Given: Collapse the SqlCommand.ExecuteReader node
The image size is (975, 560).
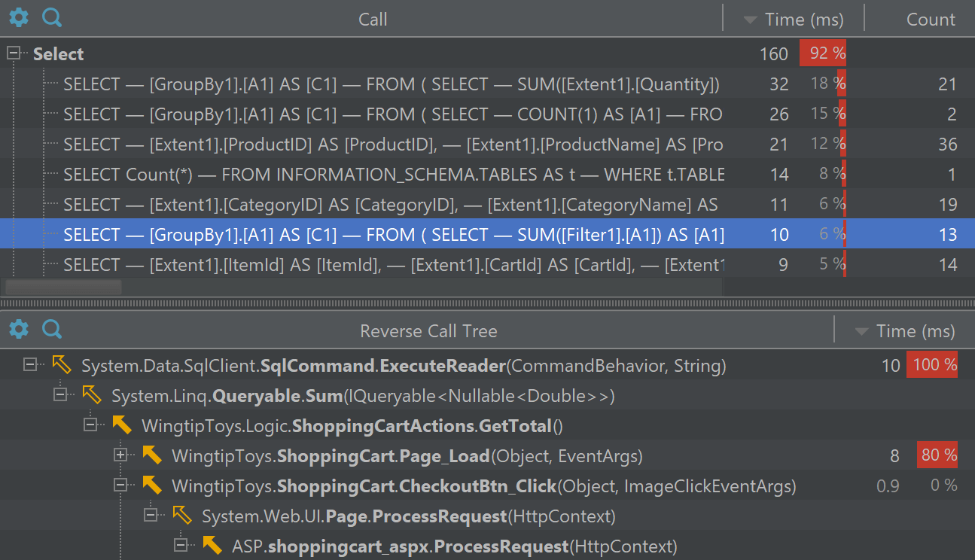Looking at the screenshot, I should (30, 365).
